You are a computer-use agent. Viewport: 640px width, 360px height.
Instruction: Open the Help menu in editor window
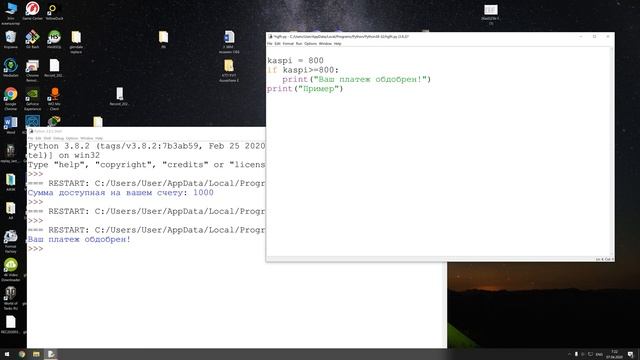coord(338,44)
